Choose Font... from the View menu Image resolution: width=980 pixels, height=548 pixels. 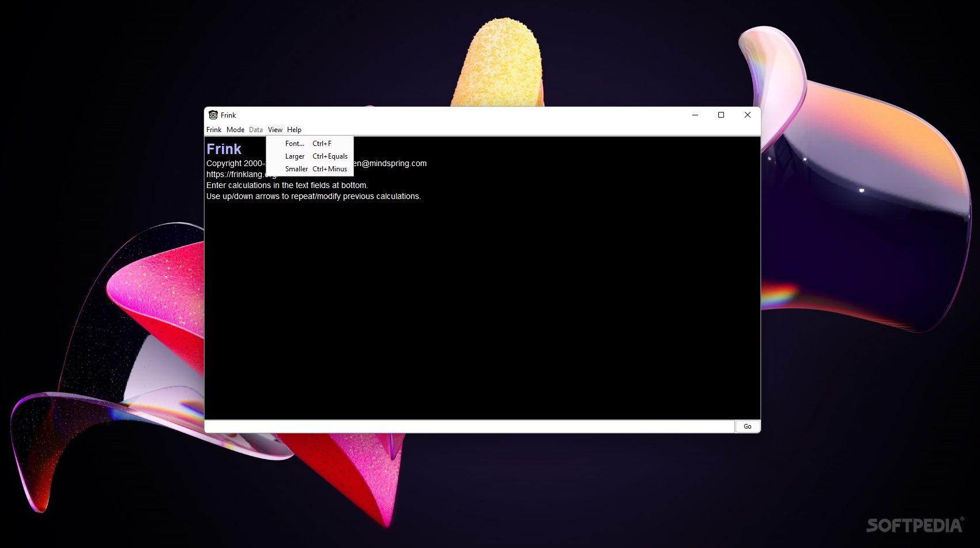coord(310,144)
